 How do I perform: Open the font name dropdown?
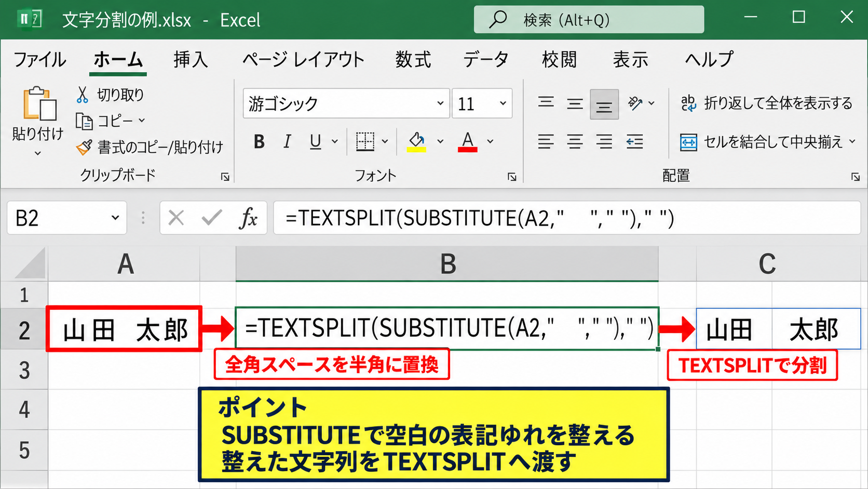440,103
